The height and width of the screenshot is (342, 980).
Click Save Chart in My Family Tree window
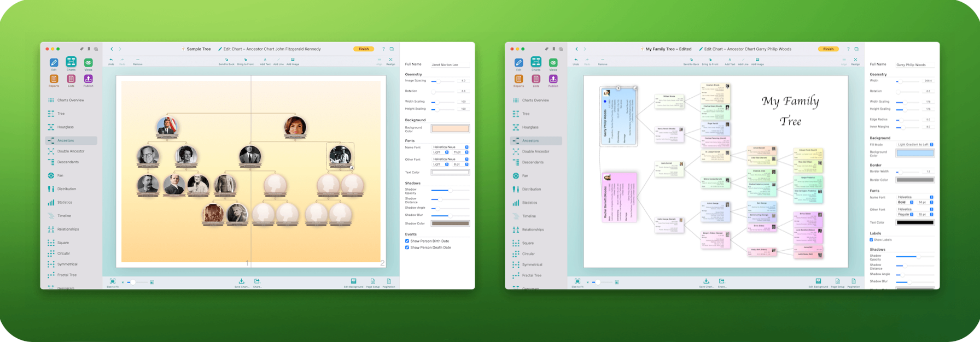tap(706, 283)
